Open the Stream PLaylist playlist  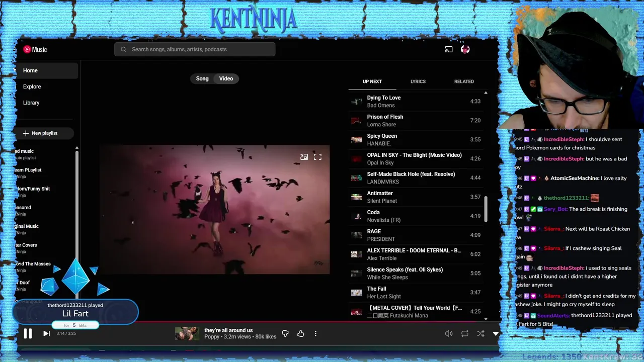pyautogui.click(x=28, y=173)
